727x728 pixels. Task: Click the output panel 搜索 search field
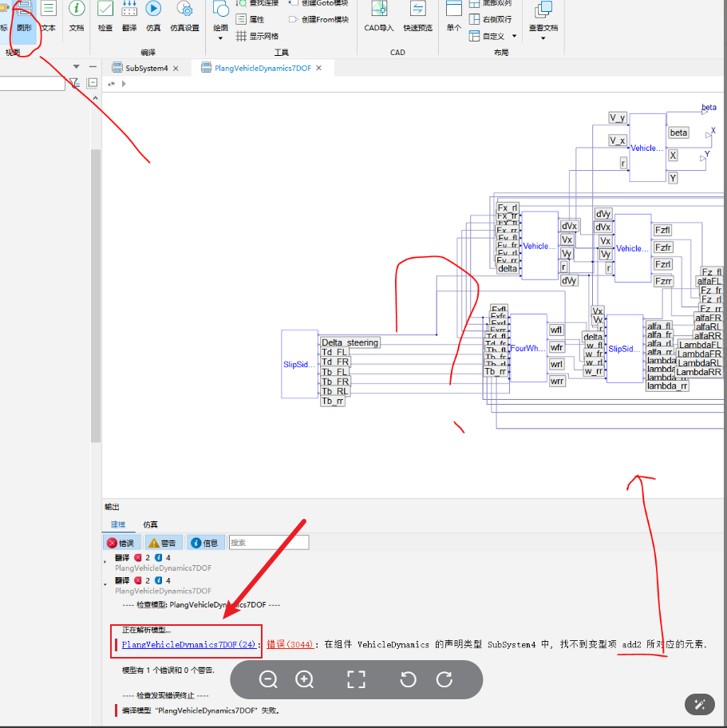point(269,543)
